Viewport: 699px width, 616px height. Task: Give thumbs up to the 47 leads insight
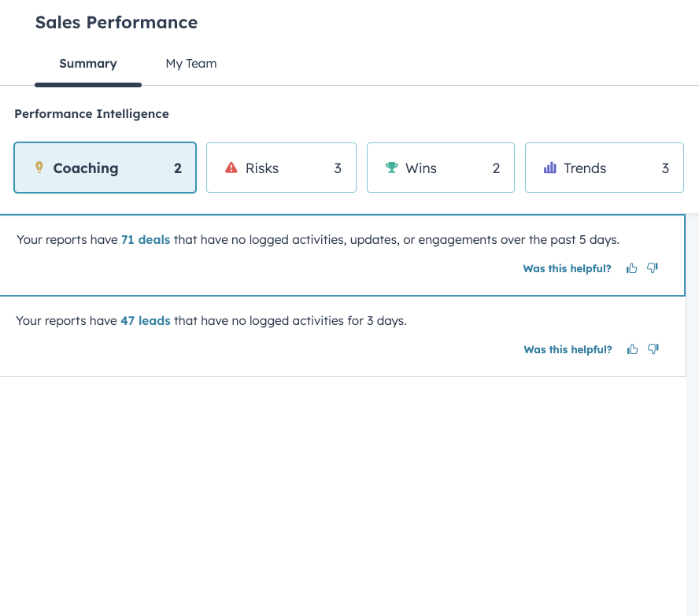coord(631,349)
